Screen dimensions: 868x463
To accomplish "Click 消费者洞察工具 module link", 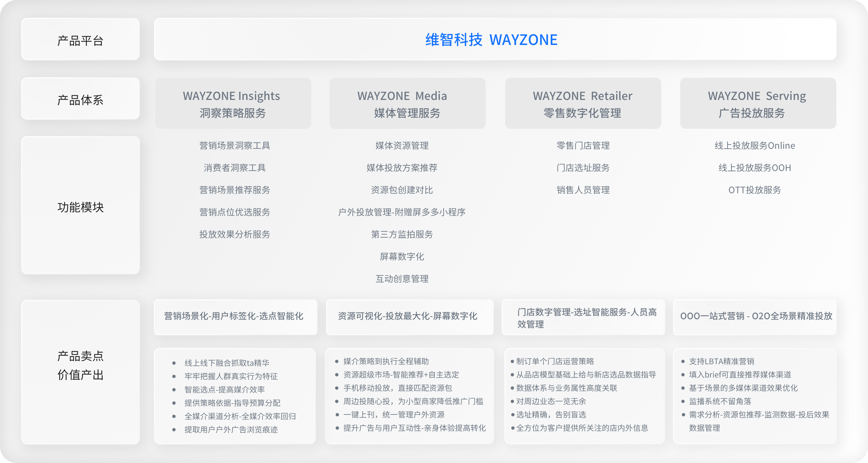I will pyautogui.click(x=235, y=168).
